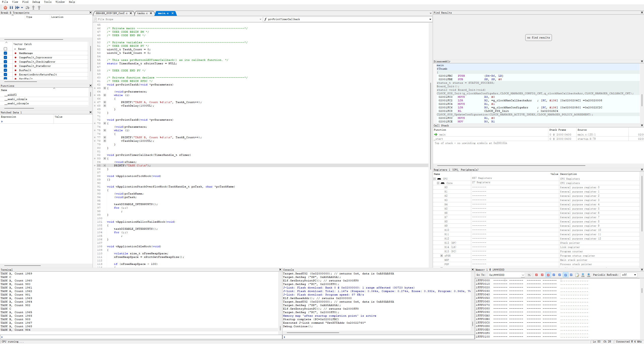Reset the target with the blue arrow icon
The image size is (644, 344).
click(x=17, y=8)
